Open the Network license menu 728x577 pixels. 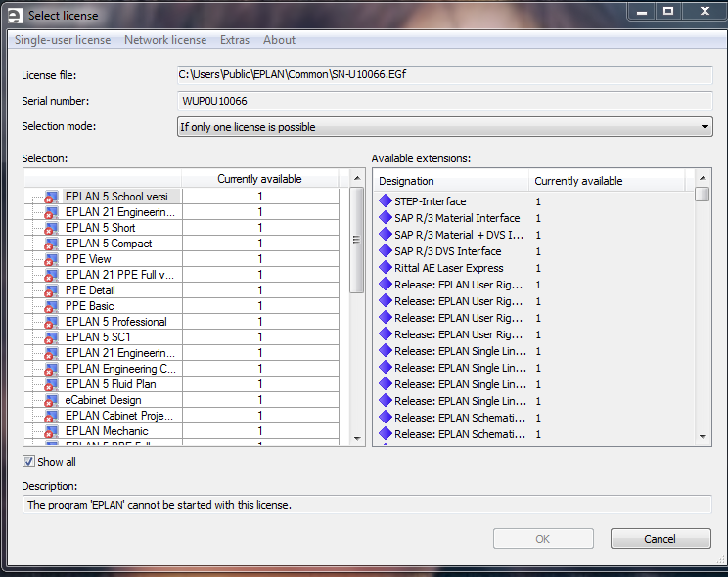[x=165, y=40]
